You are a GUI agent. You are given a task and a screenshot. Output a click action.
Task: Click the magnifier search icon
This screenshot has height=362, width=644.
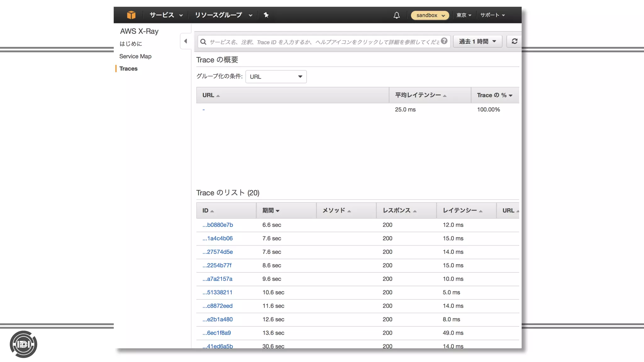(x=203, y=42)
